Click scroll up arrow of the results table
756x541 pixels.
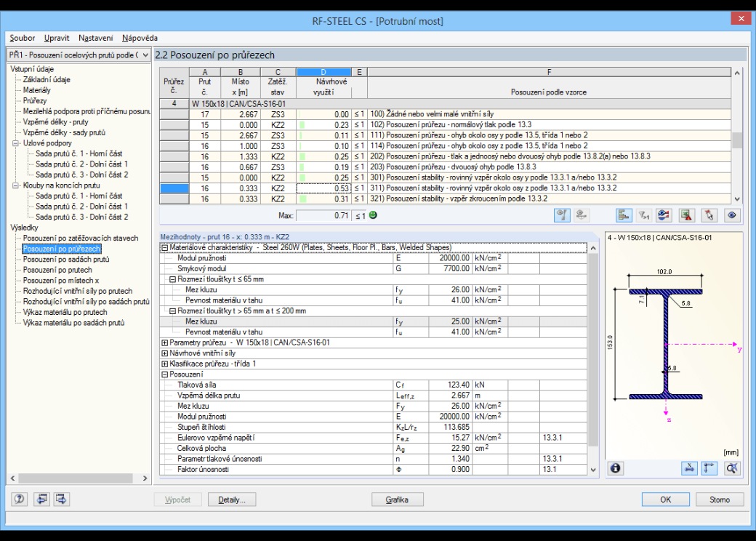[x=736, y=73]
